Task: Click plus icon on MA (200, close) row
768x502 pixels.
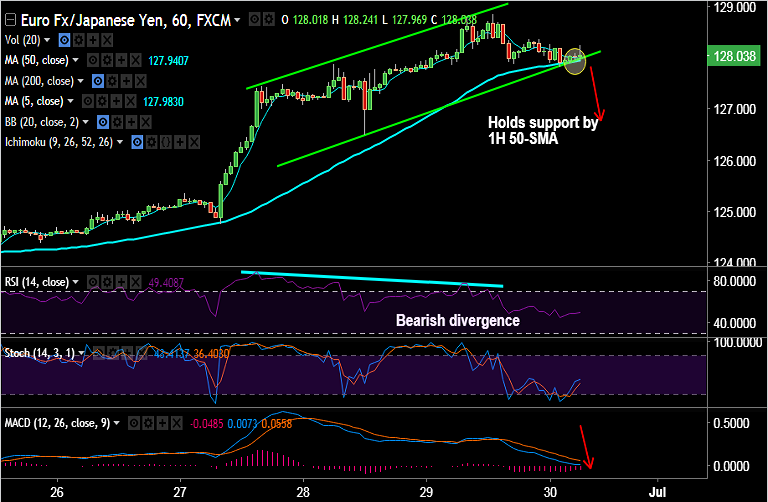Action: pyautogui.click(x=126, y=81)
